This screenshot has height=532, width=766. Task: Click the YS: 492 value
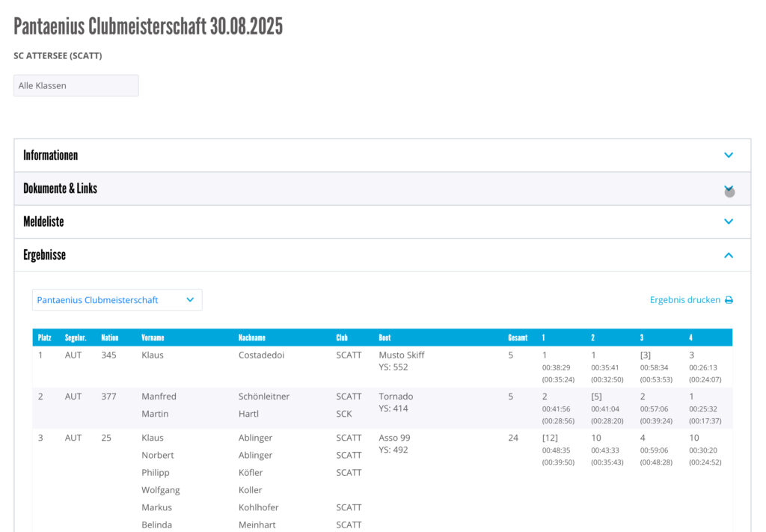[393, 450]
